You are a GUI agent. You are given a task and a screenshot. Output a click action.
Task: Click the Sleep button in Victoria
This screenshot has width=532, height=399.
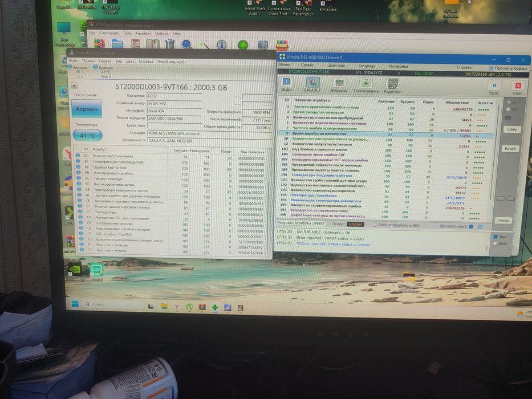coord(511,129)
